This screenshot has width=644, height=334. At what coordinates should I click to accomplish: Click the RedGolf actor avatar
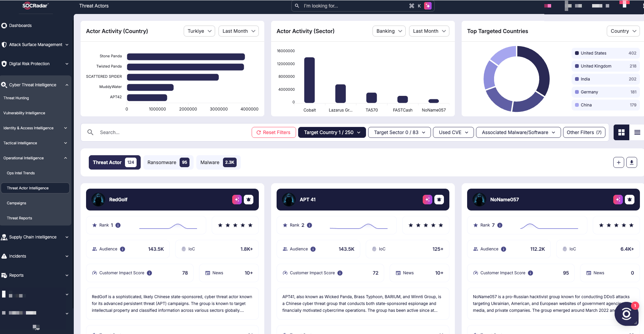[98, 200]
